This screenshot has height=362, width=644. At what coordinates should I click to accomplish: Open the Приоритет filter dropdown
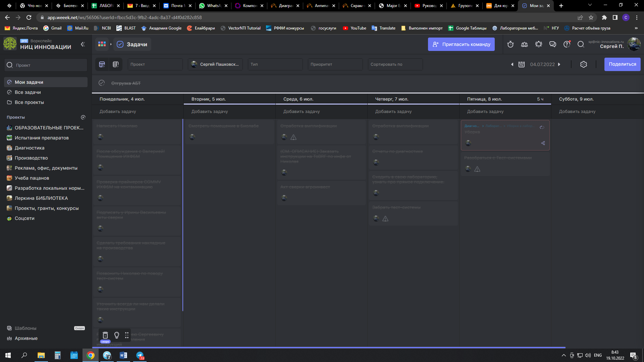[335, 64]
